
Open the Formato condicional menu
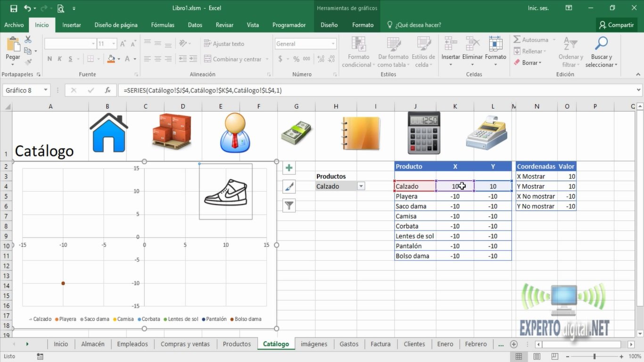(x=357, y=52)
